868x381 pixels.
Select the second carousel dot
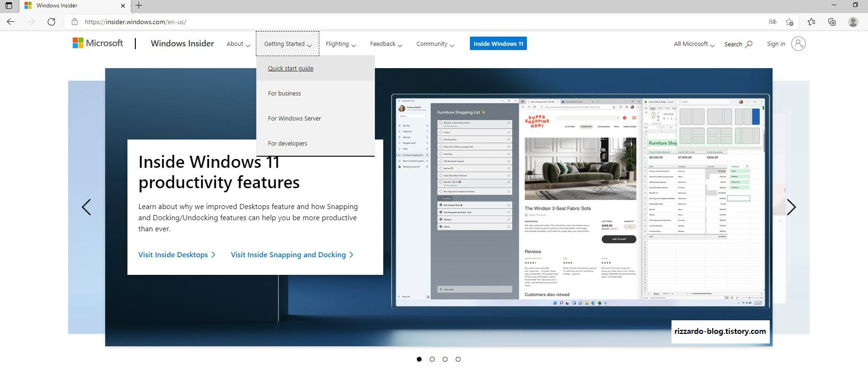point(432,359)
